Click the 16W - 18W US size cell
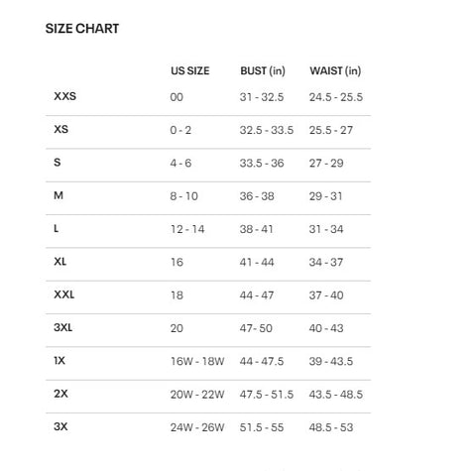 click(x=197, y=361)
